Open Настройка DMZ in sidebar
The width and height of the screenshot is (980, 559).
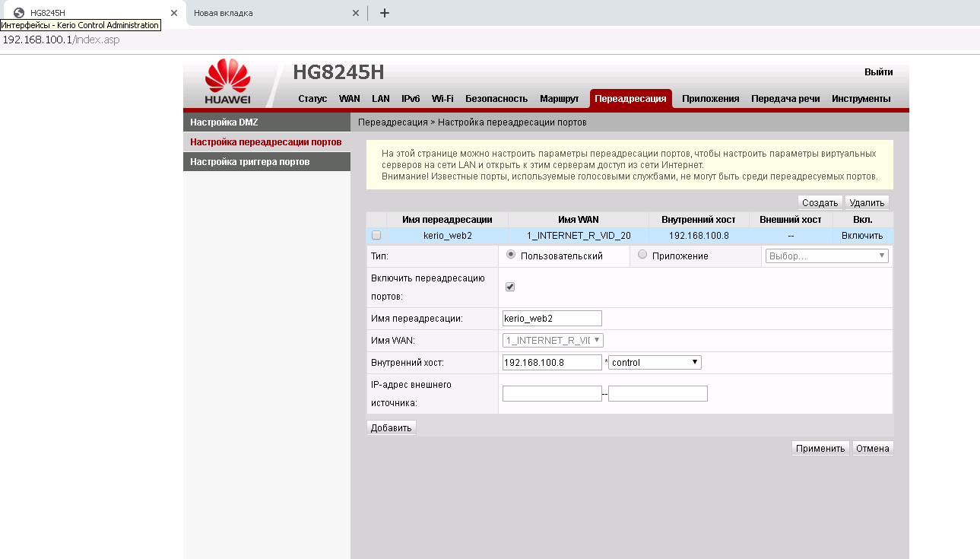click(x=267, y=122)
